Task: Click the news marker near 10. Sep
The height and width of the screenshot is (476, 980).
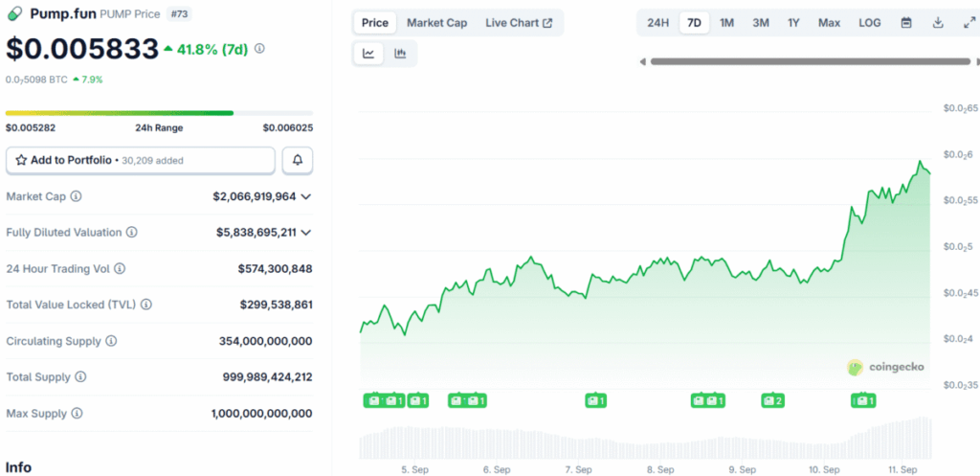Action: coord(864,401)
